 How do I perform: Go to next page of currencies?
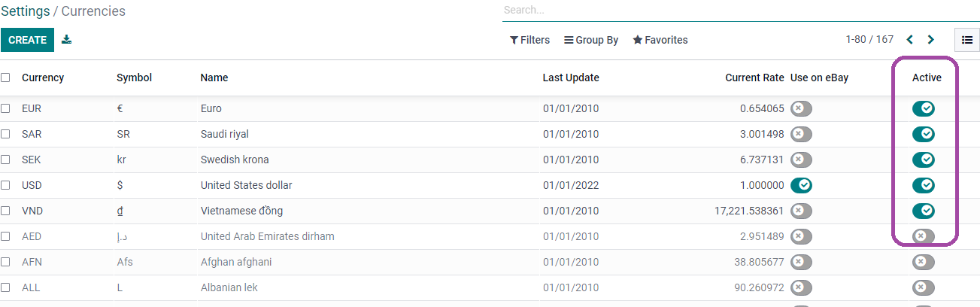[x=931, y=40]
